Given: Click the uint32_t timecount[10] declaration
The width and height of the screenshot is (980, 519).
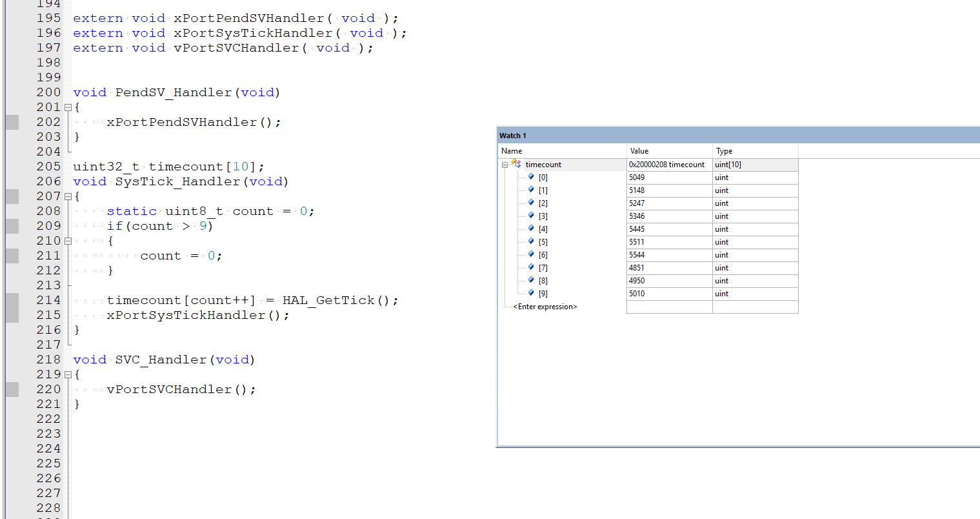Looking at the screenshot, I should coord(169,167).
